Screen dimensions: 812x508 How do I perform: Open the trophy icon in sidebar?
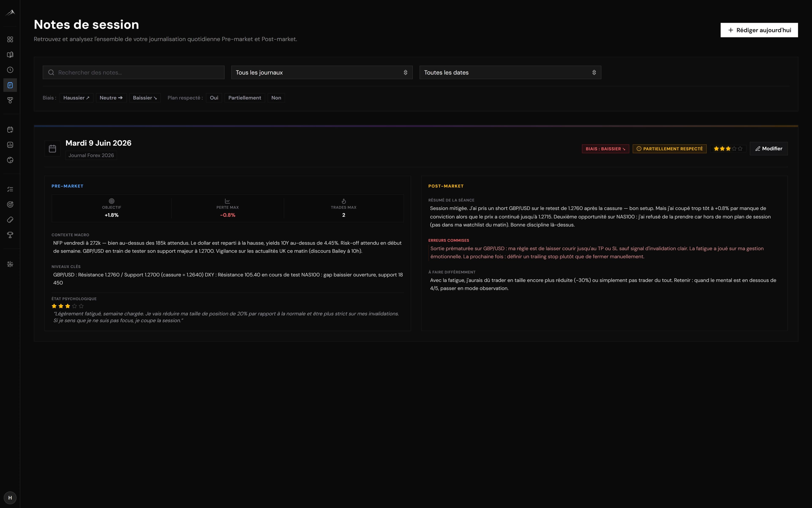pos(10,235)
